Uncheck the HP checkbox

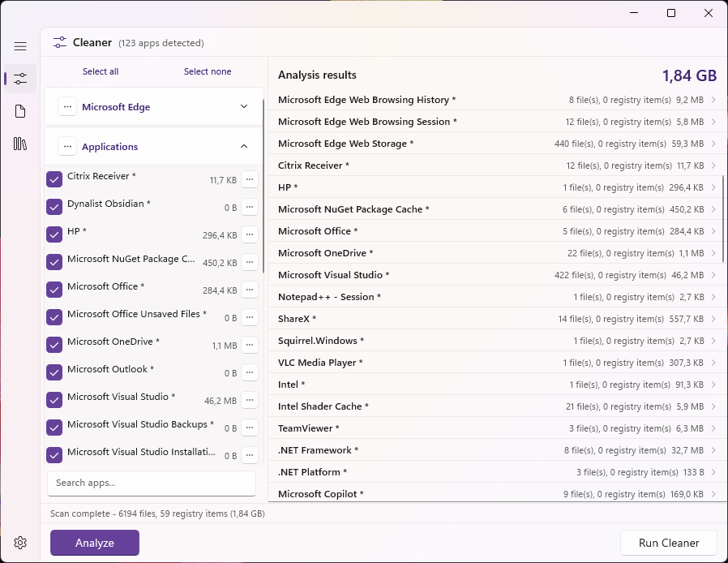coord(54,234)
